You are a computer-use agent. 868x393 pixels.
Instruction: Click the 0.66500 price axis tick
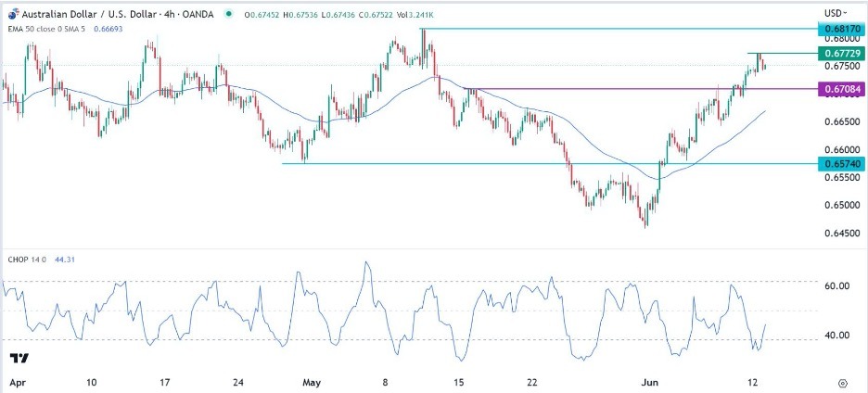pos(841,121)
